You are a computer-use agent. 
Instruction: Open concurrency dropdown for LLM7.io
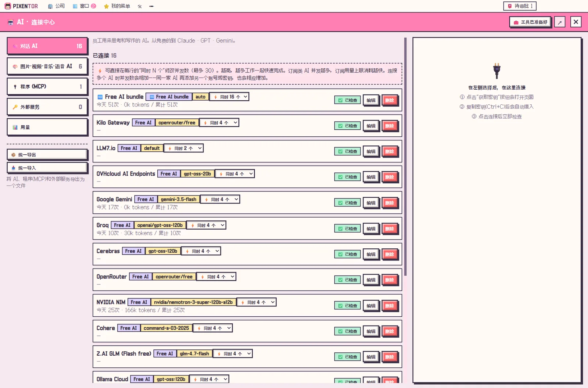click(184, 148)
